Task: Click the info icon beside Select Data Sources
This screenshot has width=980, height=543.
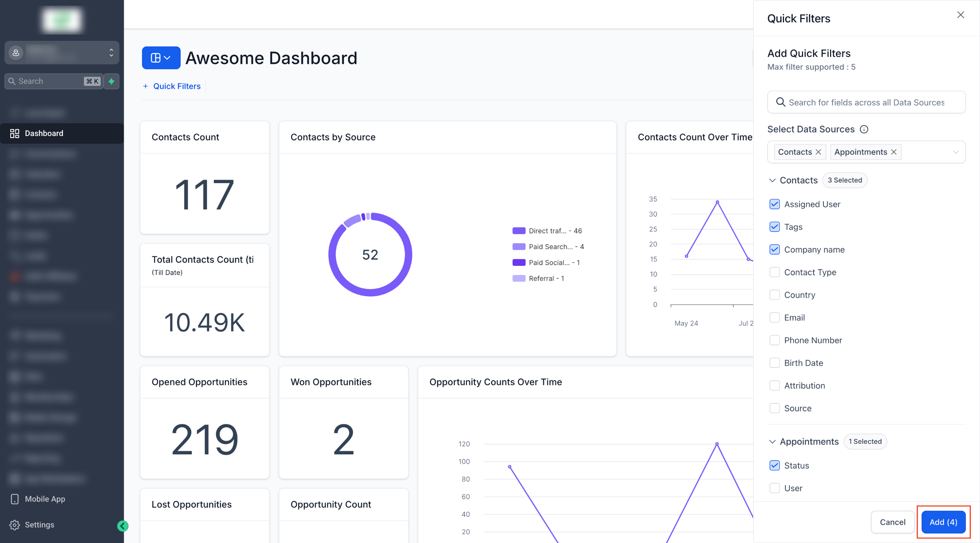Action: pos(864,129)
